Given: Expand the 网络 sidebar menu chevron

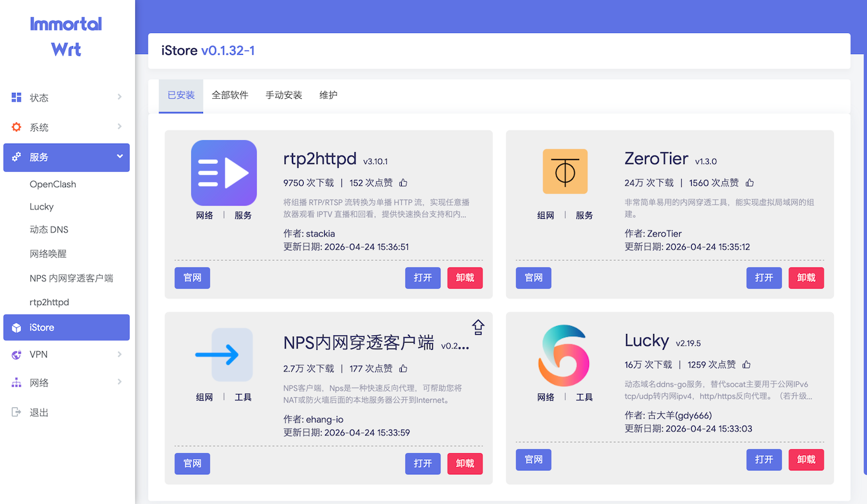Looking at the screenshot, I should tap(119, 382).
